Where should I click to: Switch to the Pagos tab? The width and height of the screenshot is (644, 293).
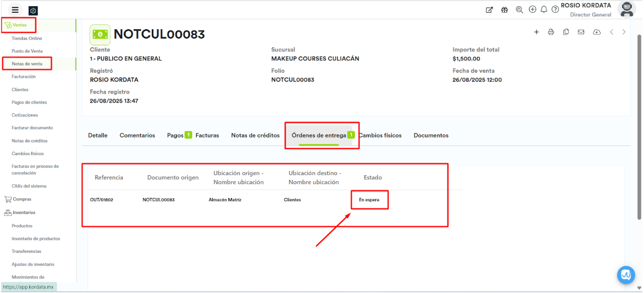(175, 136)
